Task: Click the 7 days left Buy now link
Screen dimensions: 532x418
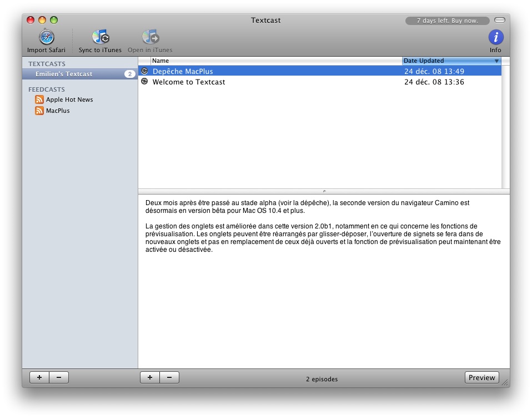Action: (x=447, y=21)
